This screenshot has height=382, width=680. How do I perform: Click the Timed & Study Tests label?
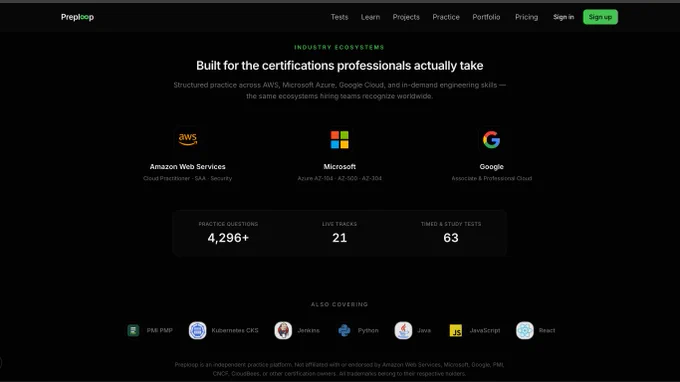click(x=451, y=224)
